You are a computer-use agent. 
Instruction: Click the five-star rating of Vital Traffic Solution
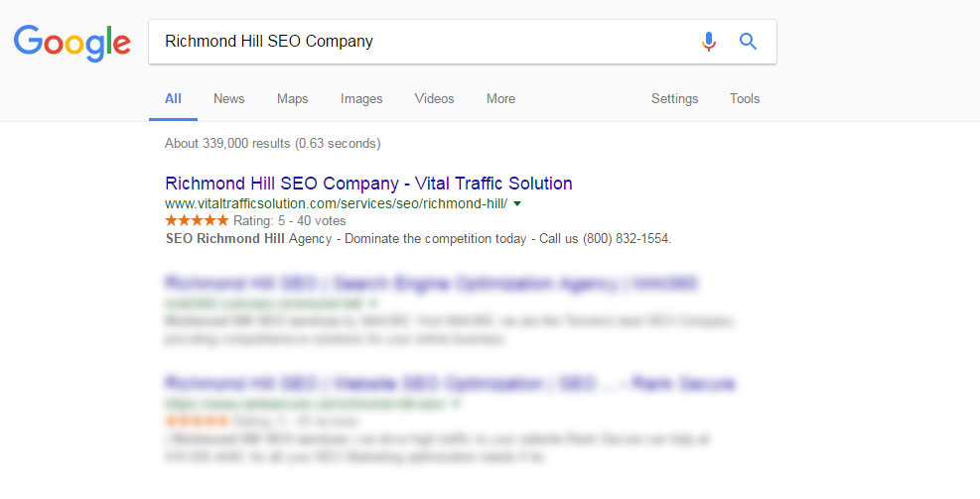197,220
